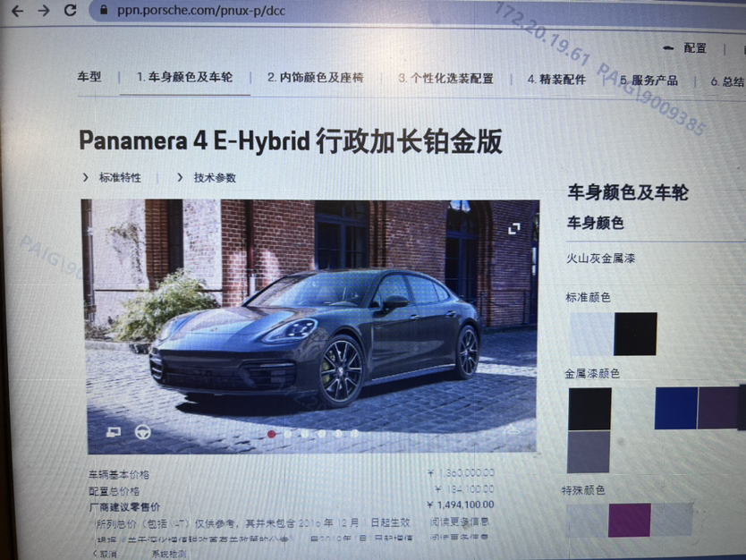746x560 pixels.
Task: Pick the white metallic paint swatch
Action: (632, 409)
